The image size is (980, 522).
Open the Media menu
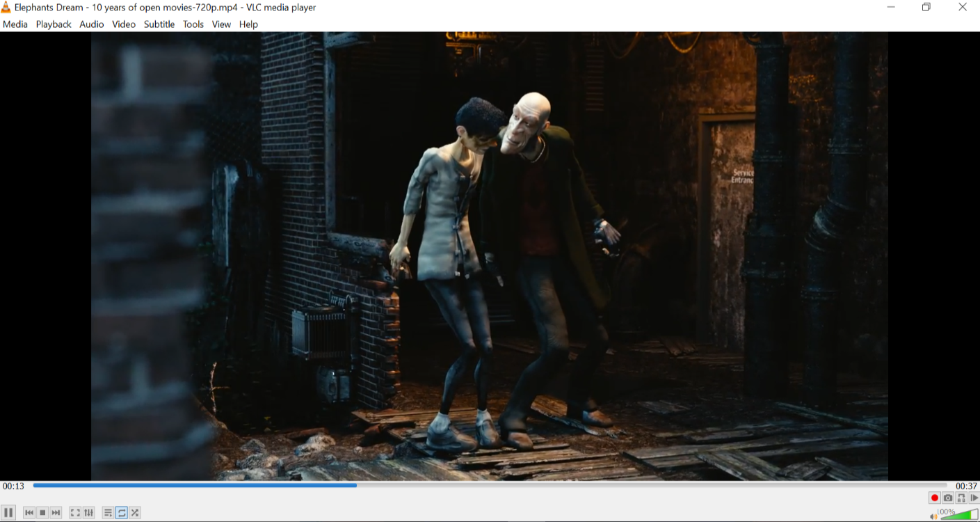click(15, 24)
